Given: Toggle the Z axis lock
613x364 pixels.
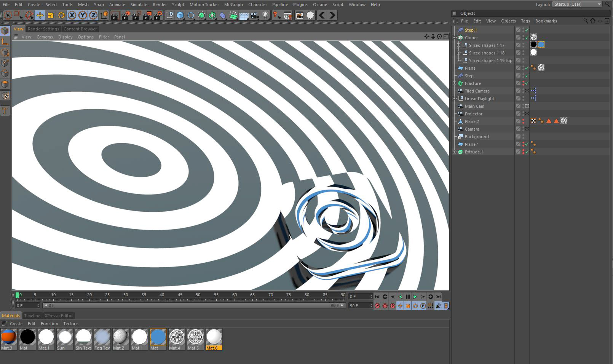Looking at the screenshot, I should 93,15.
